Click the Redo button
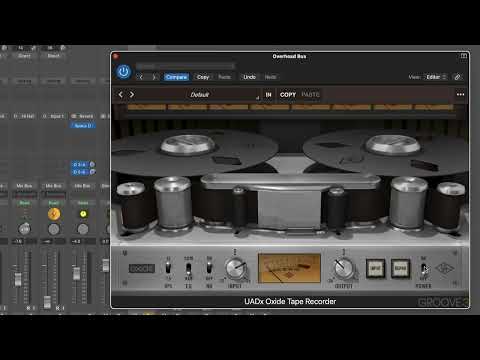This screenshot has height=360, width=480. point(270,77)
